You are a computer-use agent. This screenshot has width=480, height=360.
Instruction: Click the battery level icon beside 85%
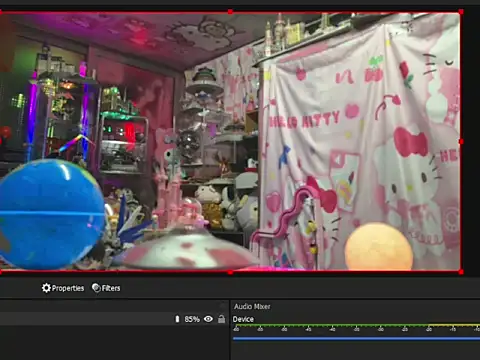point(177,319)
